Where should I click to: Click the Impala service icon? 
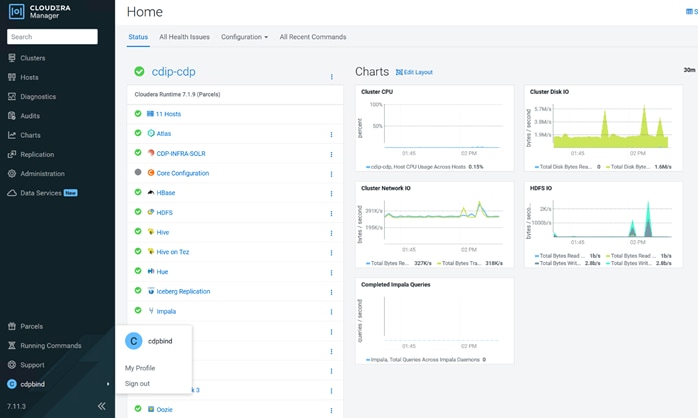tap(151, 311)
